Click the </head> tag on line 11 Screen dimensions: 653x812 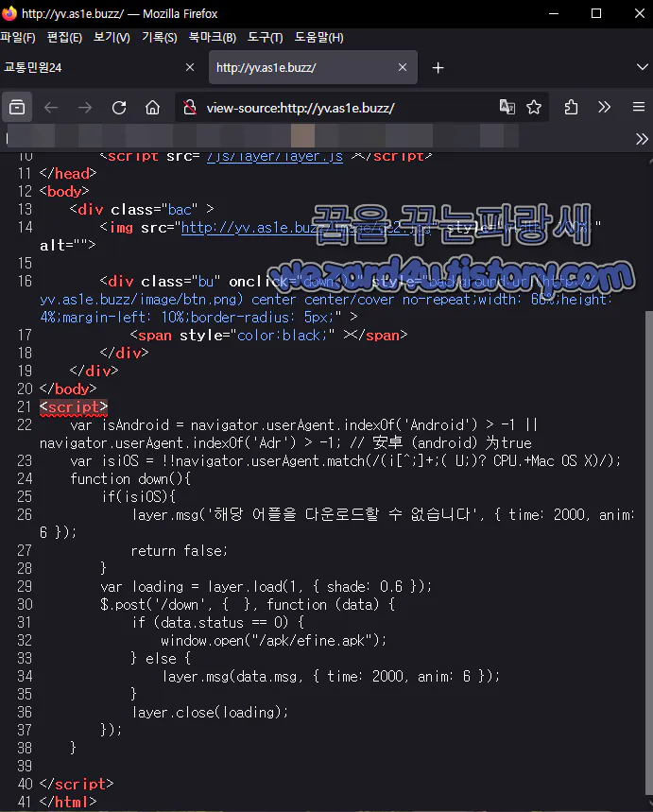(x=68, y=174)
